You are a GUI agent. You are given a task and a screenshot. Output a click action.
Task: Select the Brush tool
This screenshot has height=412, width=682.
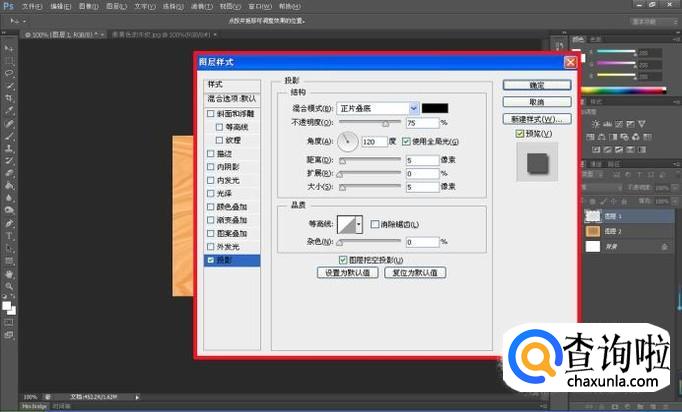click(9, 136)
